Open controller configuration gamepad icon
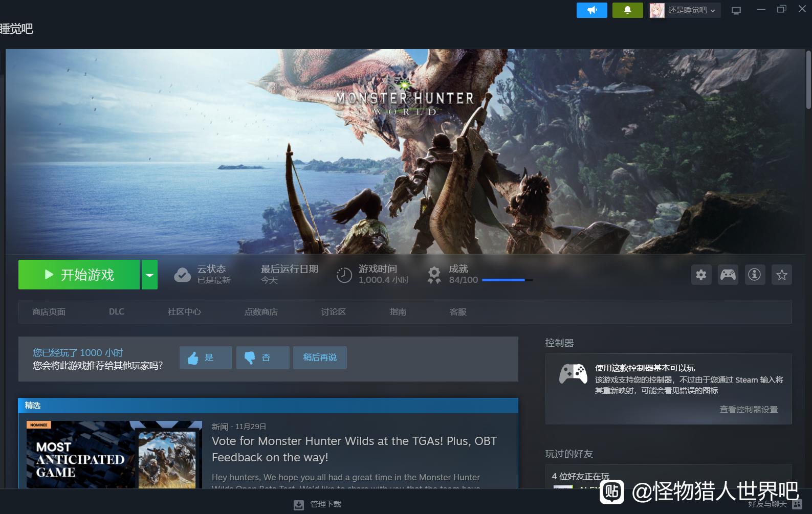 point(728,275)
